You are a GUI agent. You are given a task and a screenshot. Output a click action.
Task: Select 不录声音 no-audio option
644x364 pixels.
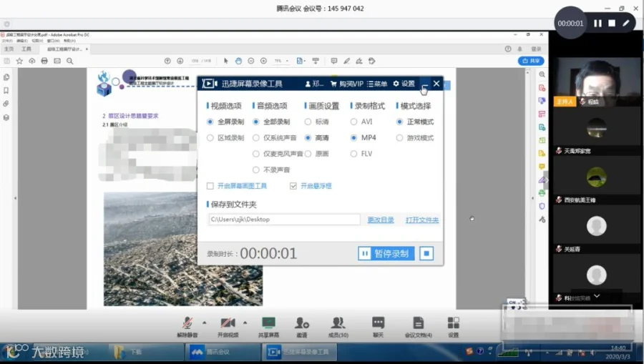click(x=271, y=170)
